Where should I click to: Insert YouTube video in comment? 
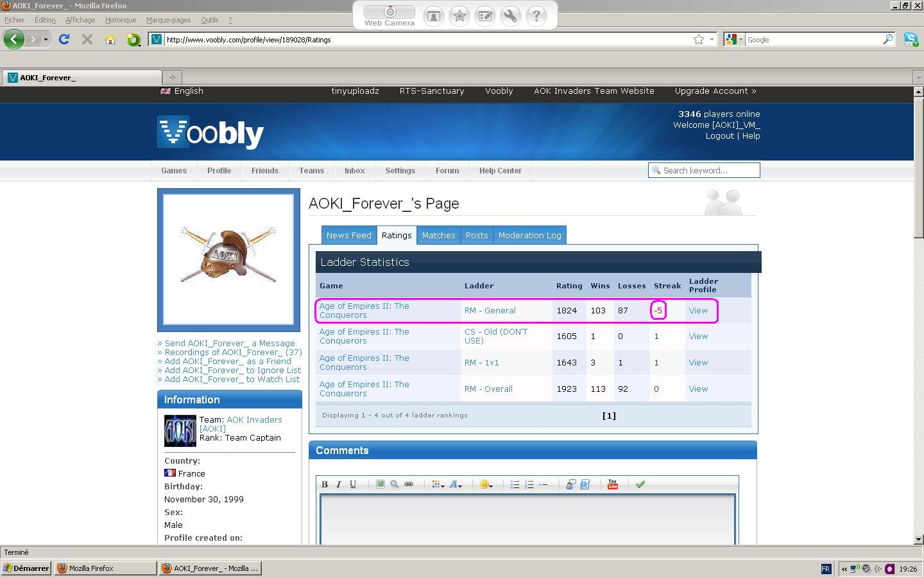[x=613, y=484]
